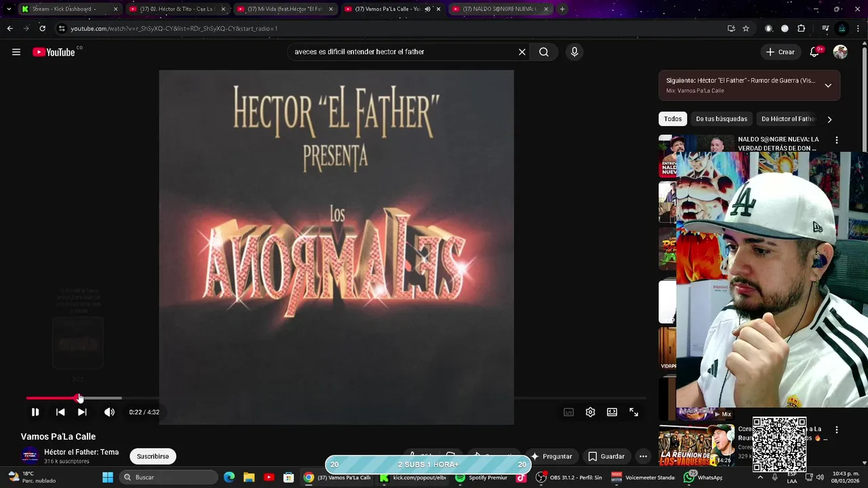The width and height of the screenshot is (868, 488).
Task: Select the Todos filter chip
Action: coord(673,119)
